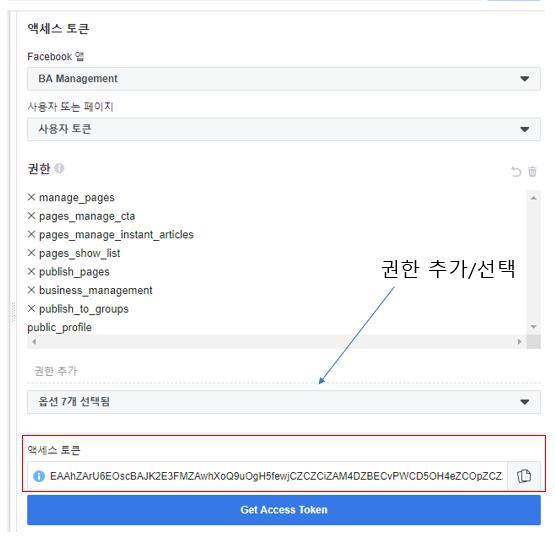
Task: Click the manage_pages permission label
Action: (x=77, y=198)
